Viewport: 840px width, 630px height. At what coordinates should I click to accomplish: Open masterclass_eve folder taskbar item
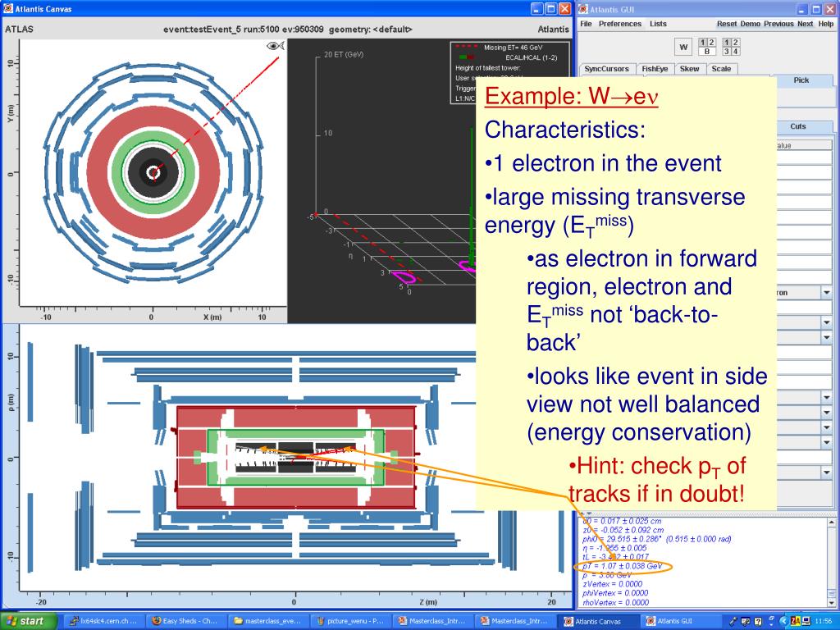[268, 622]
